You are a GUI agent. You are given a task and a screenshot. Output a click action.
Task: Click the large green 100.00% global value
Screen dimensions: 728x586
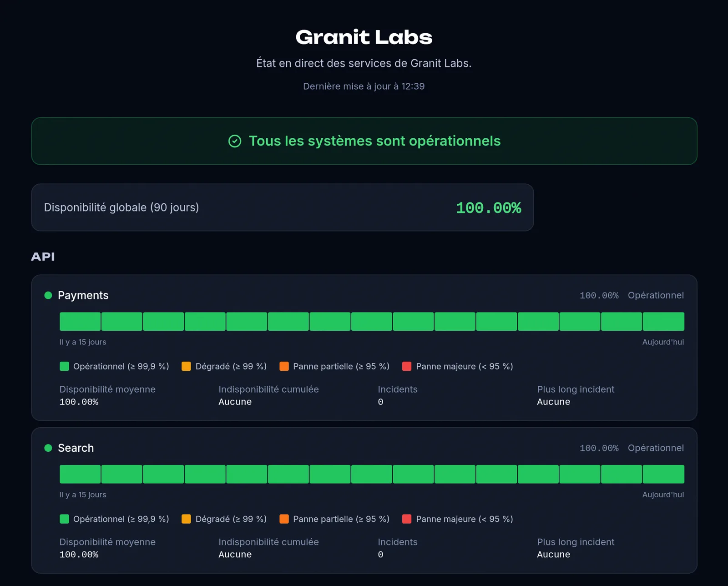[x=489, y=208]
